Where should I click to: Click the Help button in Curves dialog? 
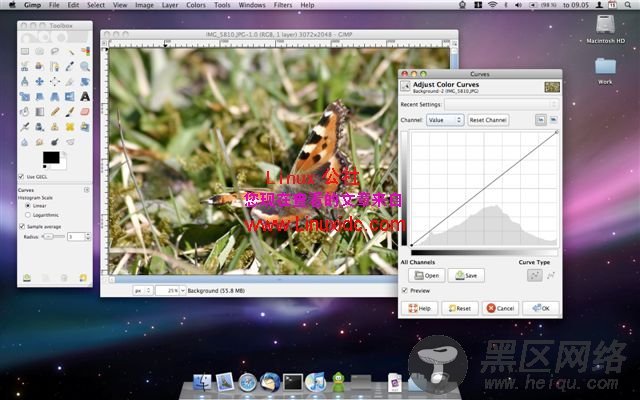[x=420, y=308]
